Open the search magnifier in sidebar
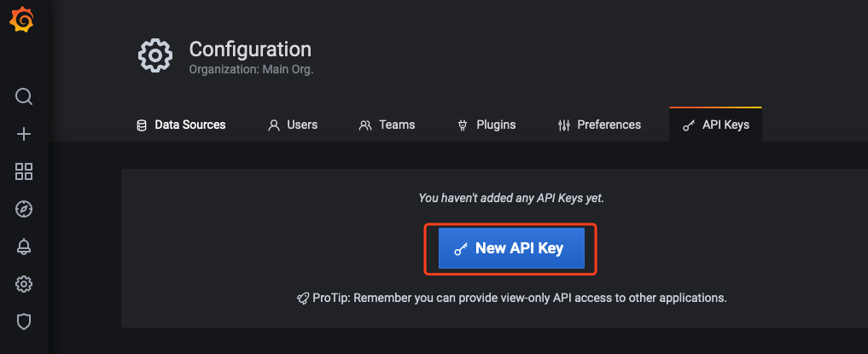Image resolution: width=868 pixels, height=354 pixels. [24, 96]
